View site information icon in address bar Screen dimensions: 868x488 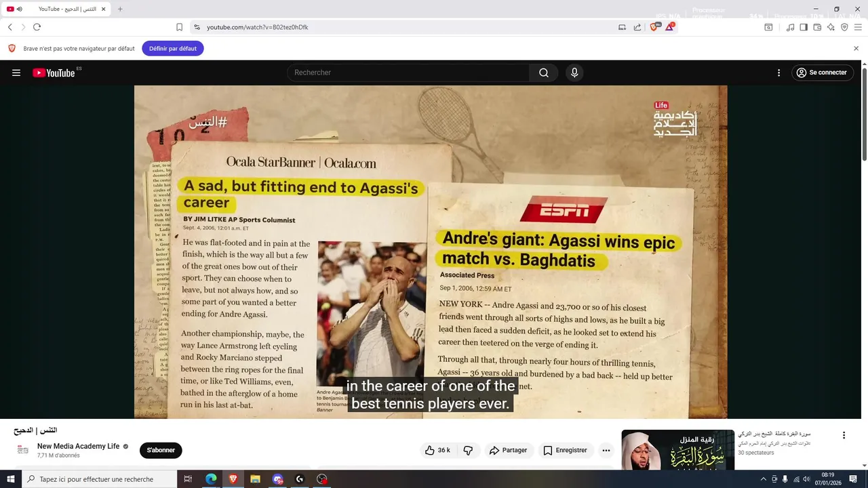click(x=197, y=27)
